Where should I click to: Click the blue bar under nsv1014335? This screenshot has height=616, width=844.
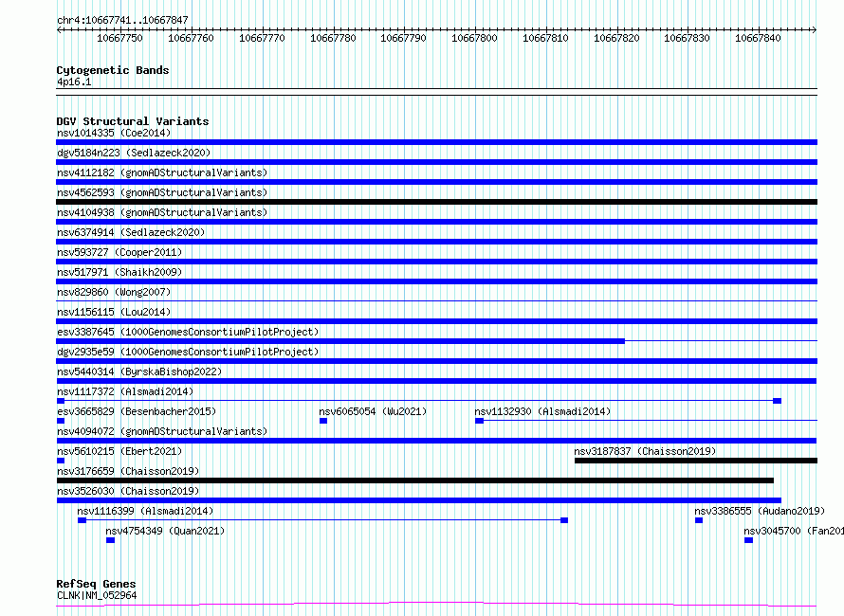pos(436,142)
